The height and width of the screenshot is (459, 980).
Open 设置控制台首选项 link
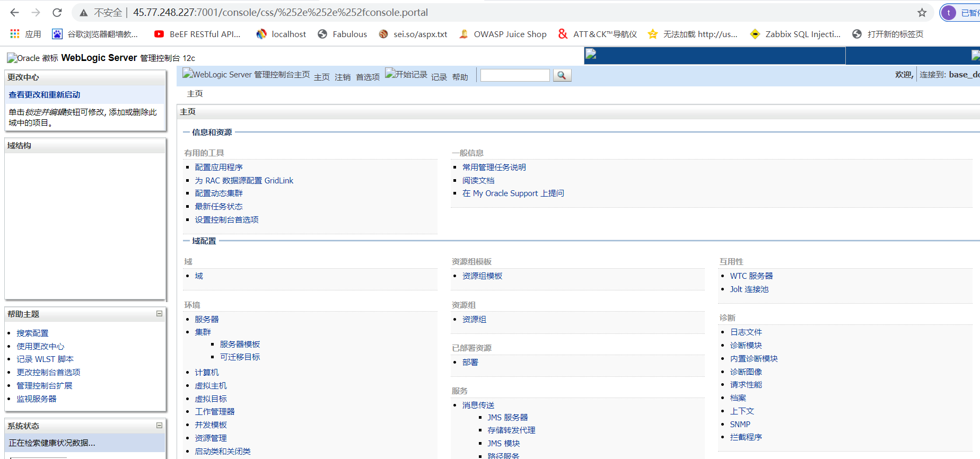tap(226, 219)
